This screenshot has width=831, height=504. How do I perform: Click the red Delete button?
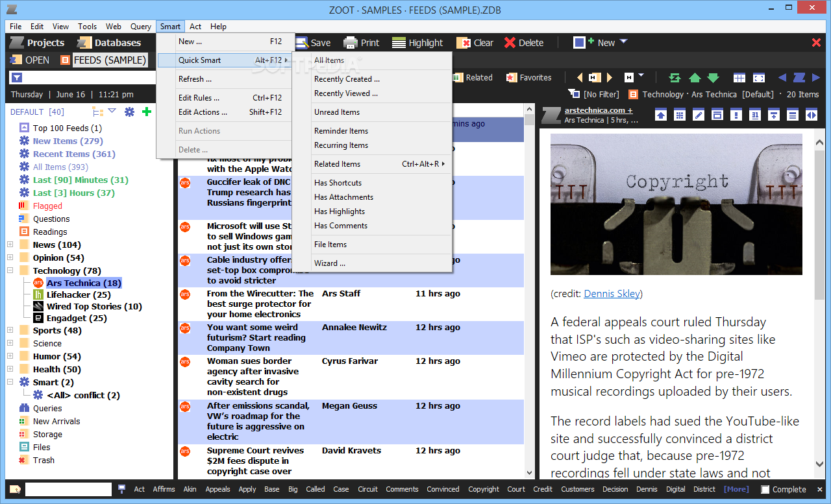pyautogui.click(x=524, y=43)
